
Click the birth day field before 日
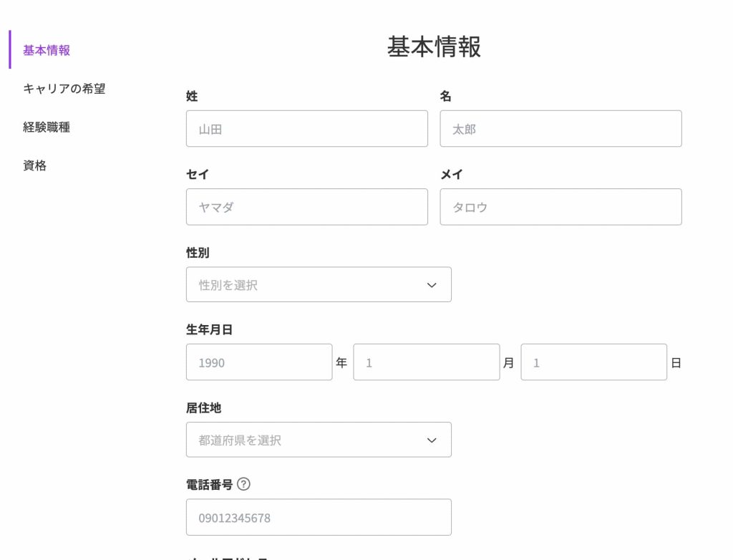point(593,362)
